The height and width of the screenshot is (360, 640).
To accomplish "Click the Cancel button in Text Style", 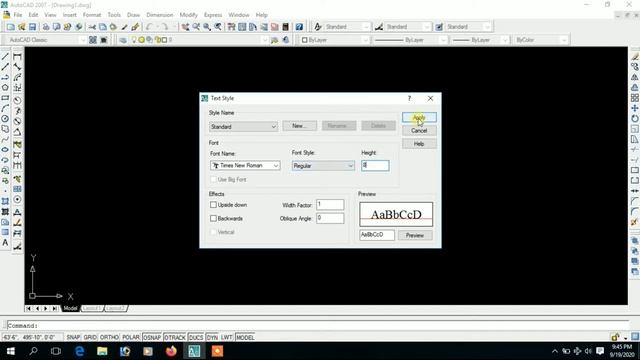I will pos(419,131).
